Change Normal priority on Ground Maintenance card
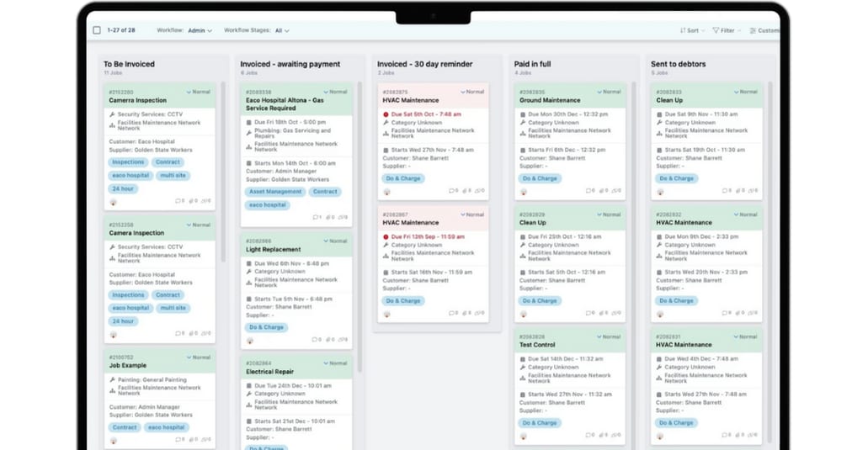The height and width of the screenshot is (450, 868). point(609,92)
